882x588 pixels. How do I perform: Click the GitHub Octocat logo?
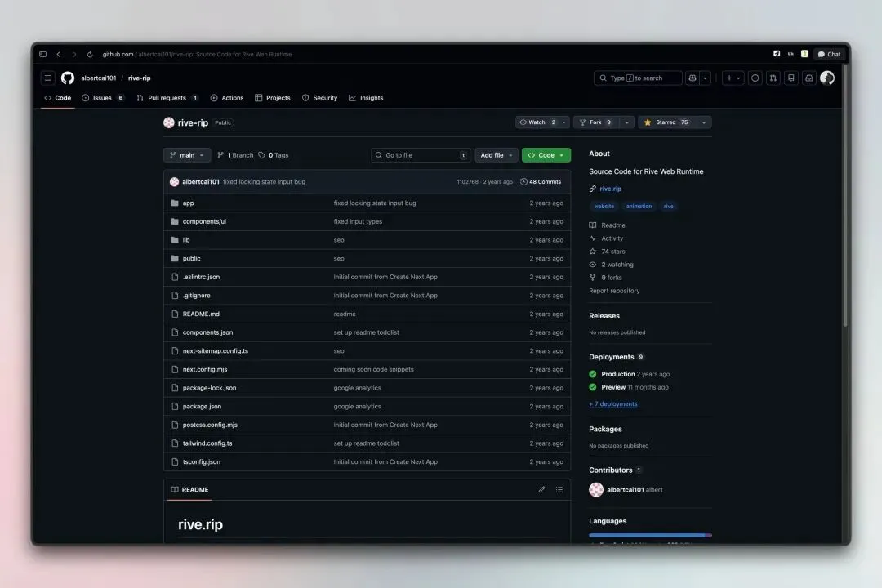point(68,78)
